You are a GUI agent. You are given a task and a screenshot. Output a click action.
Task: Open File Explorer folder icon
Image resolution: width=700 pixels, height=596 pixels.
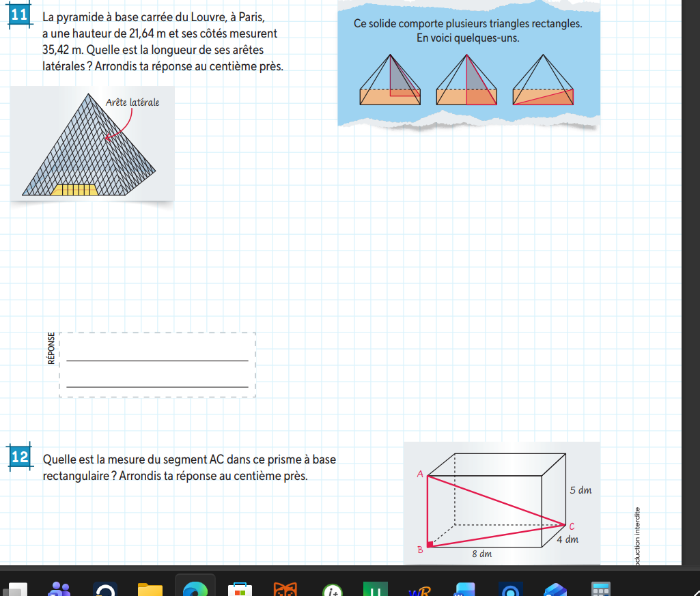pos(150,588)
